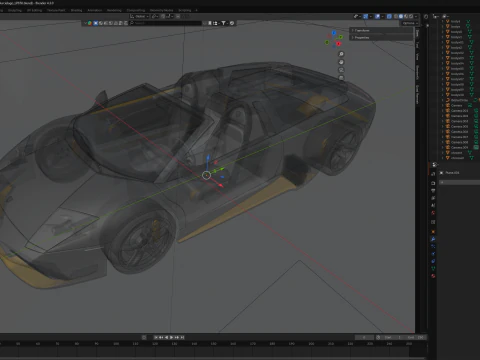Open the Options dropdown

point(410,23)
